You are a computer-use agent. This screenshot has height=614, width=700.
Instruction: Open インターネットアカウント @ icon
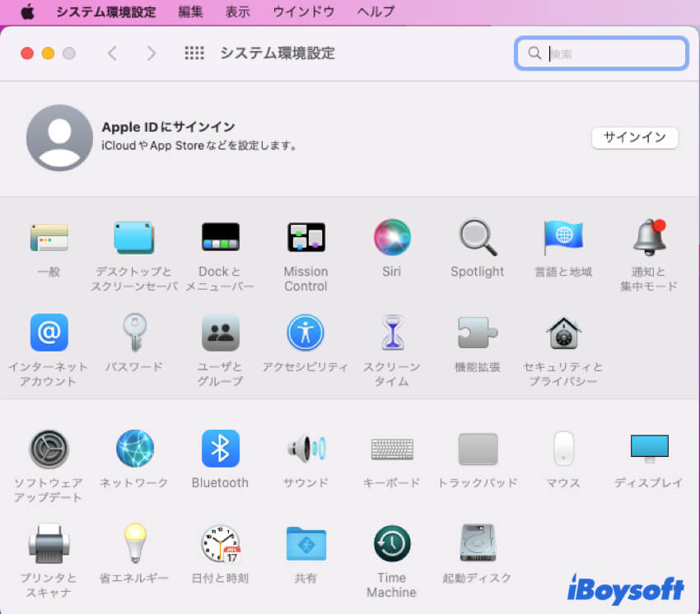pos(49,333)
